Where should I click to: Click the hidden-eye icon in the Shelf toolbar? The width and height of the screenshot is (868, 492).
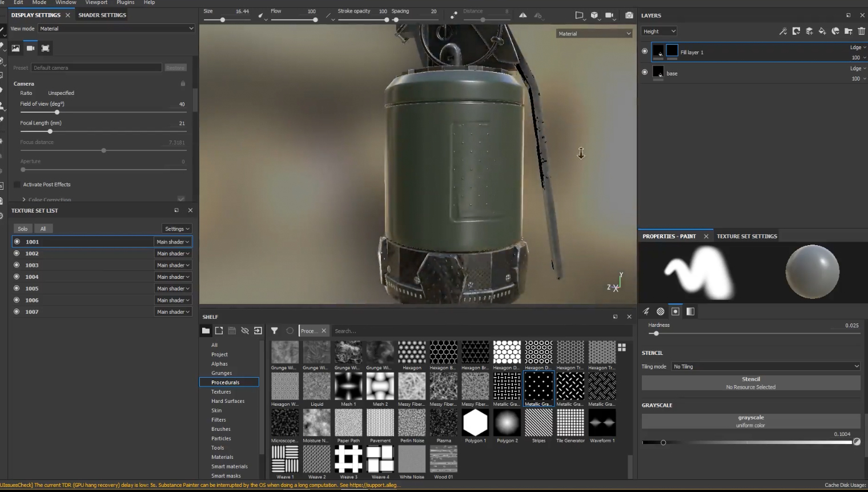tap(245, 331)
